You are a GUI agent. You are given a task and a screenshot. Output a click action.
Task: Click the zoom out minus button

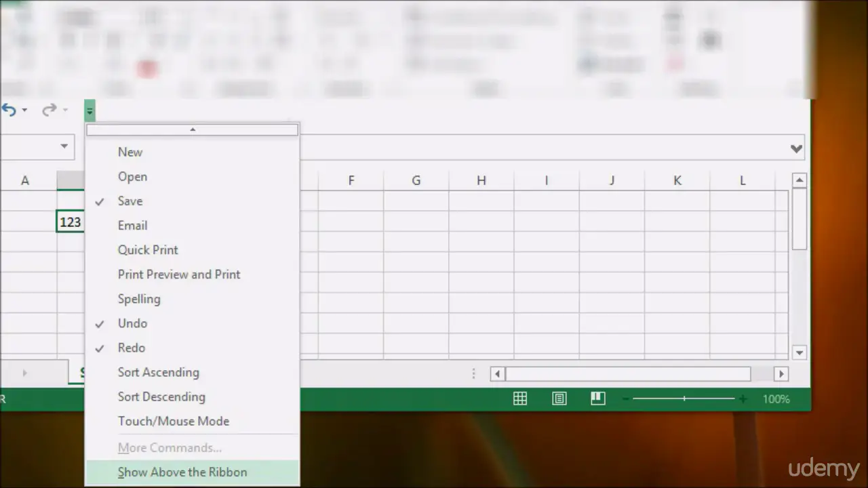pyautogui.click(x=625, y=399)
